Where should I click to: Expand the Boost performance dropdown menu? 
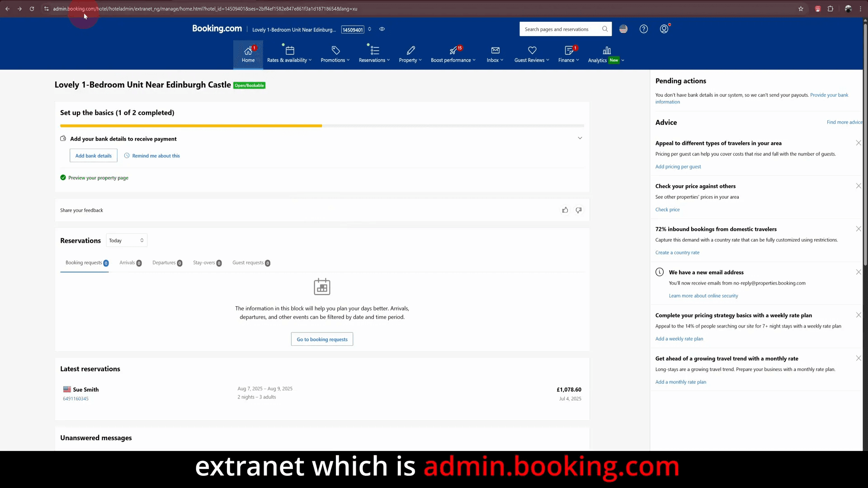[453, 60]
